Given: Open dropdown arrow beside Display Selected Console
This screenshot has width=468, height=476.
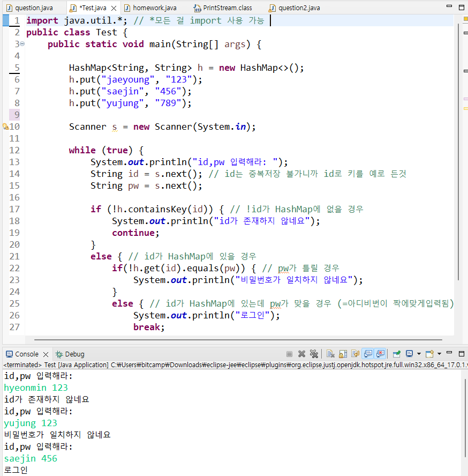Looking at the screenshot, I should (419, 354).
